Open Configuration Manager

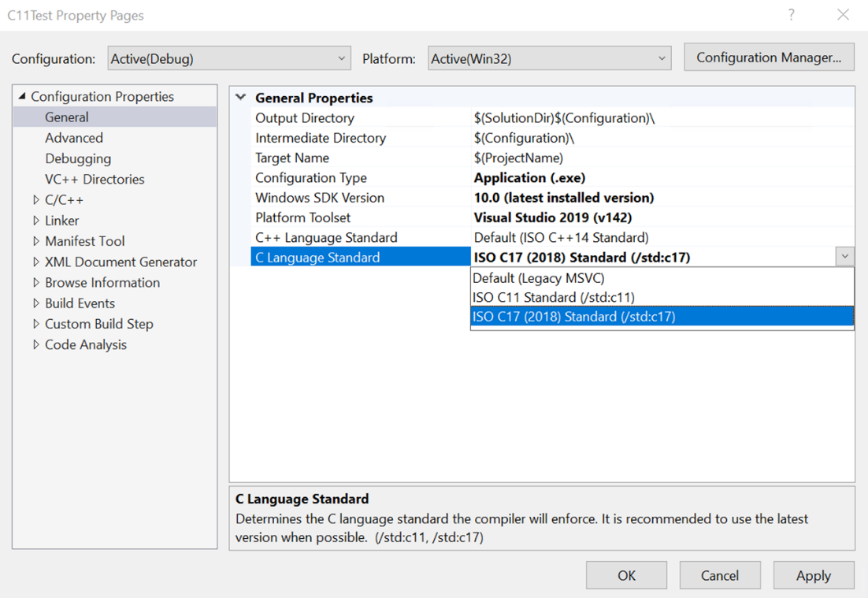tap(769, 57)
